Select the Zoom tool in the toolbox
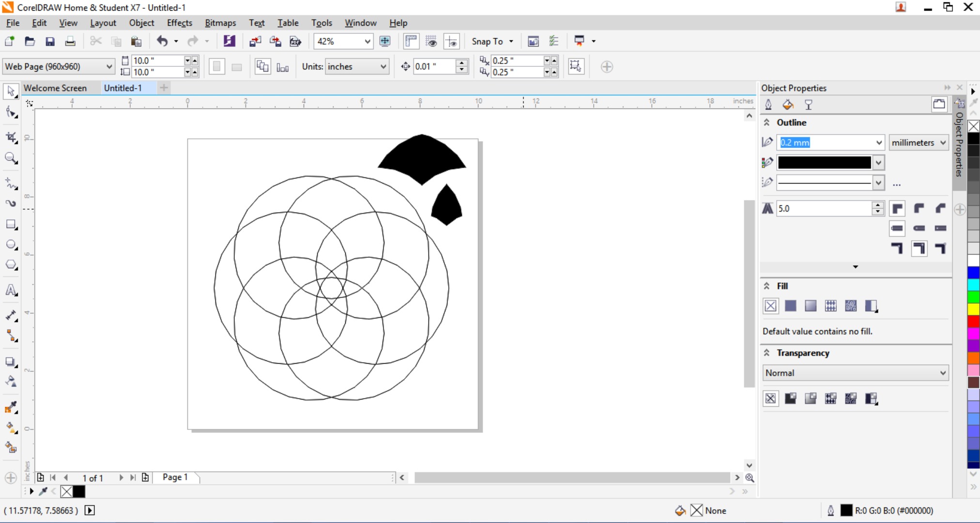Image resolution: width=980 pixels, height=523 pixels. click(11, 158)
